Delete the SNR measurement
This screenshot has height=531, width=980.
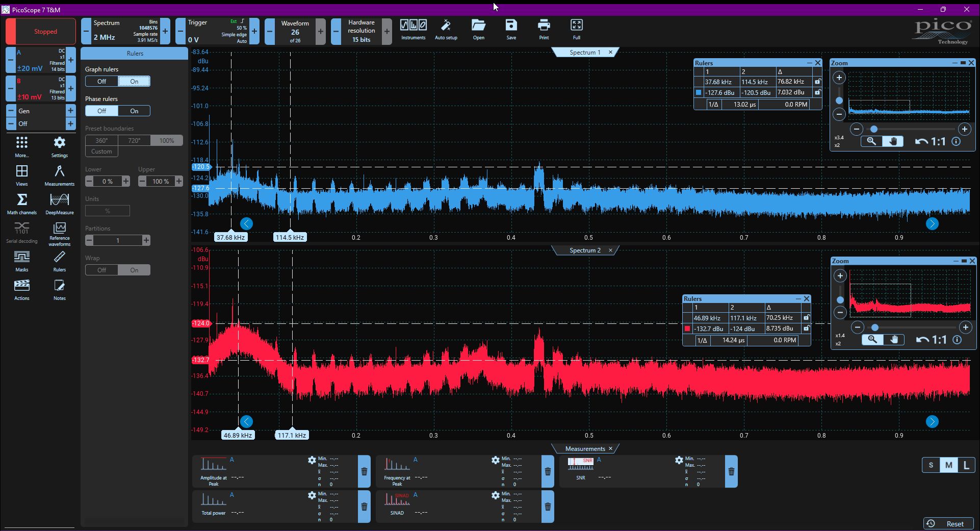click(731, 471)
